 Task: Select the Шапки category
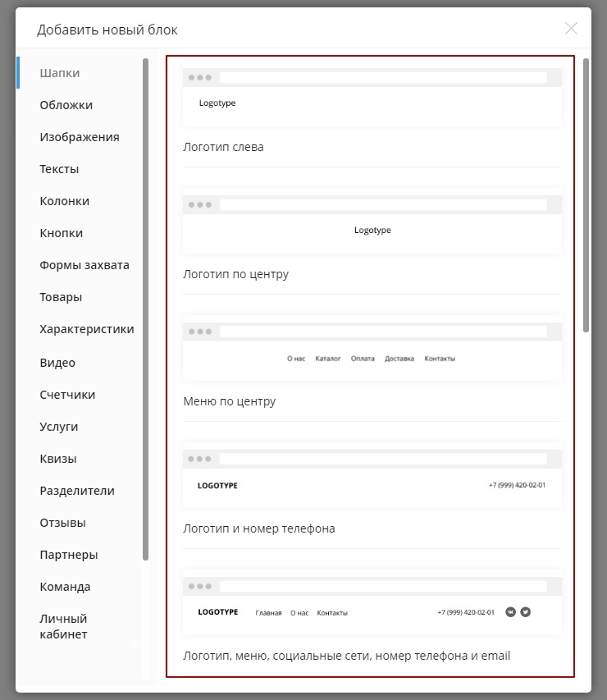click(x=60, y=73)
